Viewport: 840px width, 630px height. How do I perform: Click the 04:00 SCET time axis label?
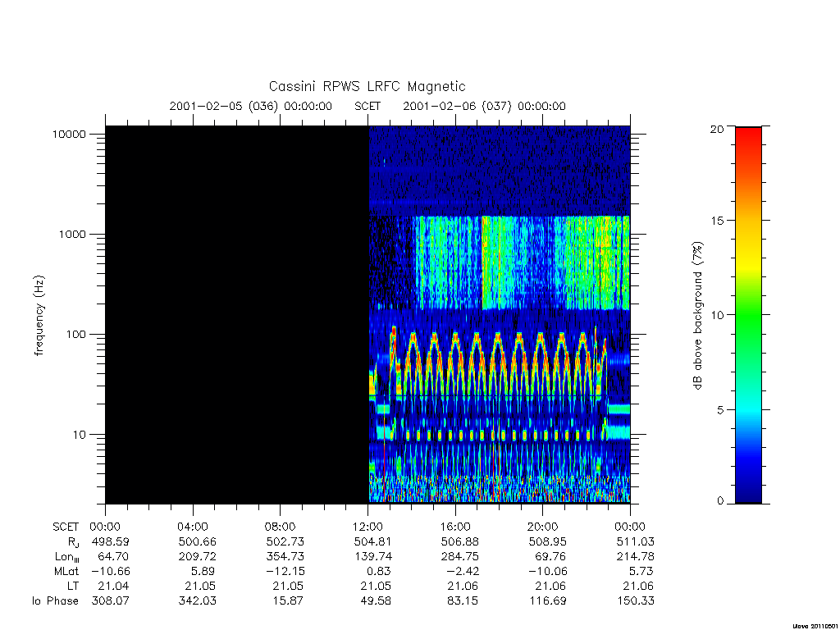coord(193,527)
